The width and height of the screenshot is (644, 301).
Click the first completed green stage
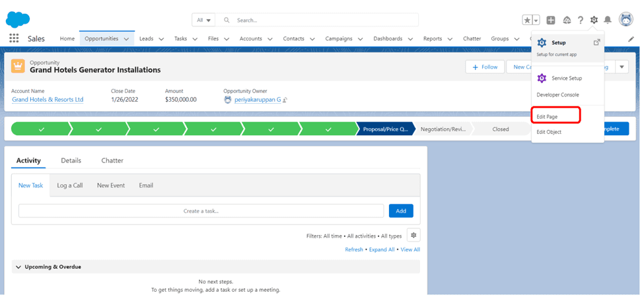click(x=41, y=129)
